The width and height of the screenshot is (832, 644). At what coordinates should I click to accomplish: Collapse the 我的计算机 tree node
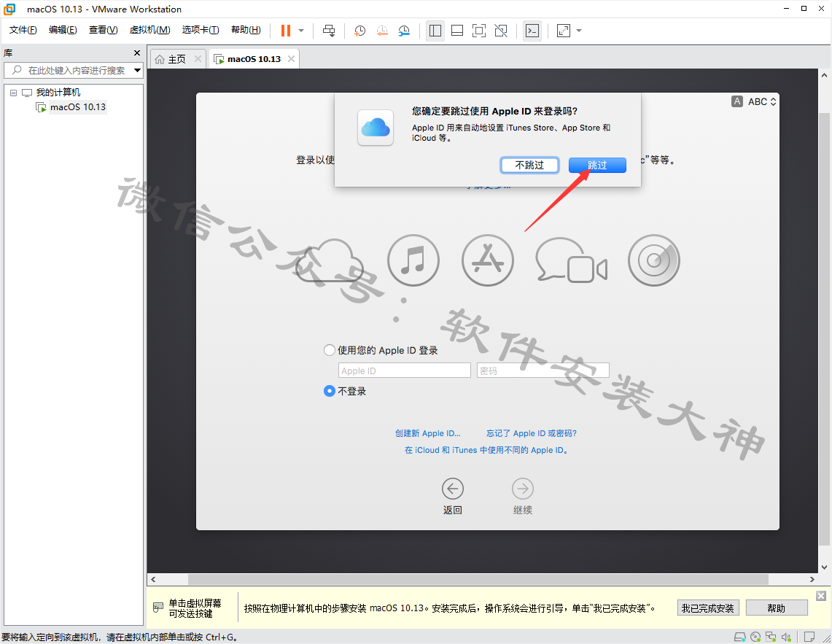pos(13,93)
